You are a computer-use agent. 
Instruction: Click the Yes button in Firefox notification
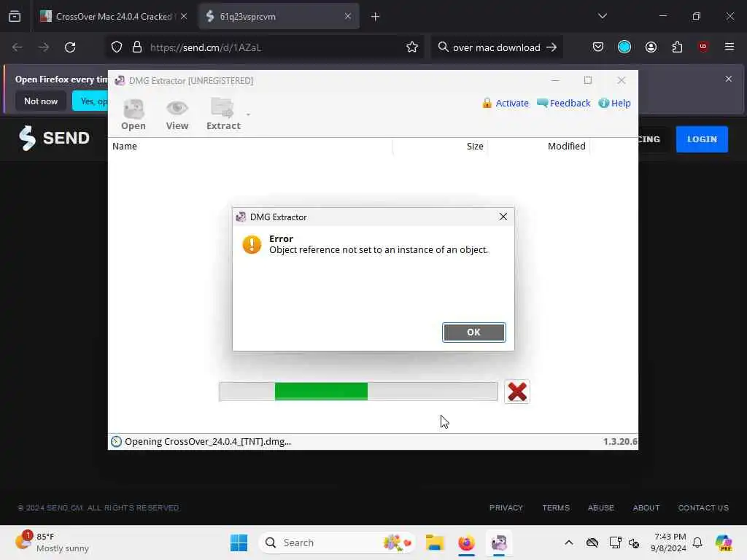click(x=90, y=101)
